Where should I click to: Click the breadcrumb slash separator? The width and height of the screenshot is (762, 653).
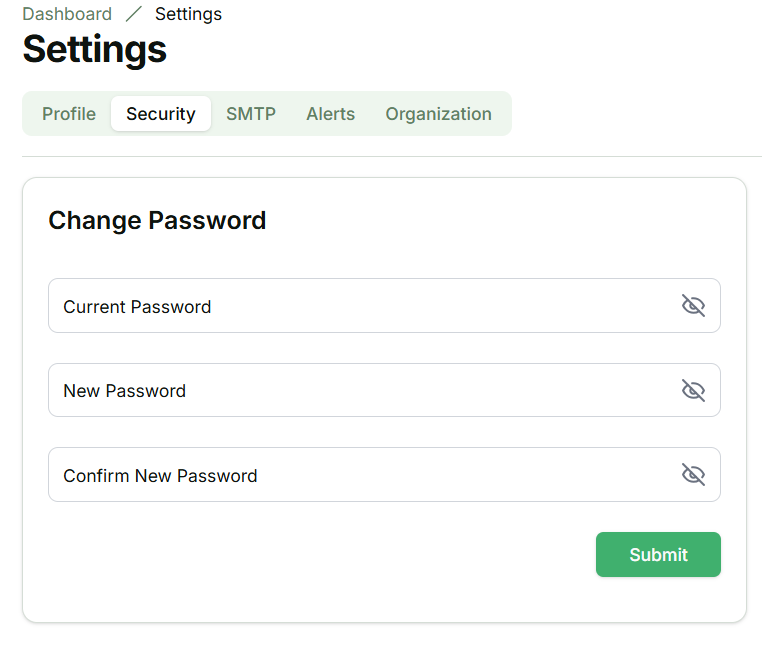133,14
